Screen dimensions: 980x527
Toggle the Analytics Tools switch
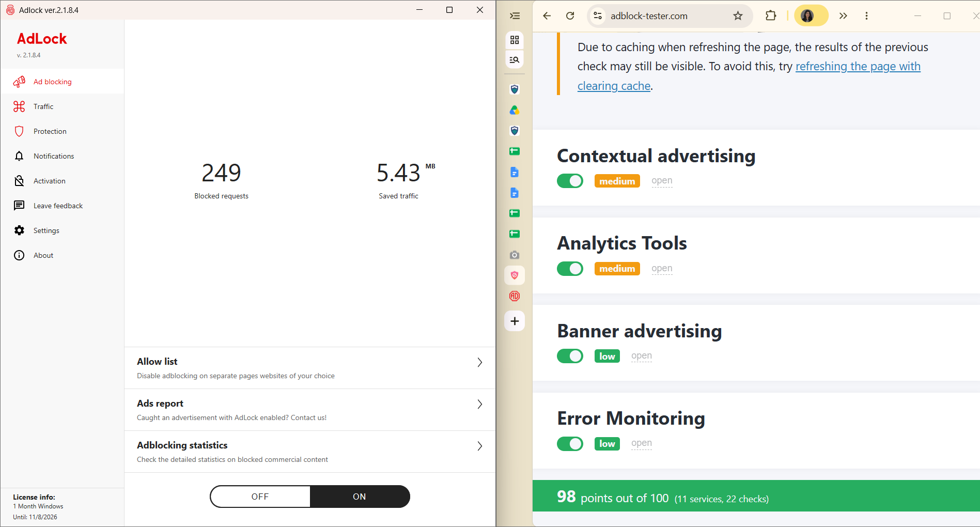coord(570,269)
